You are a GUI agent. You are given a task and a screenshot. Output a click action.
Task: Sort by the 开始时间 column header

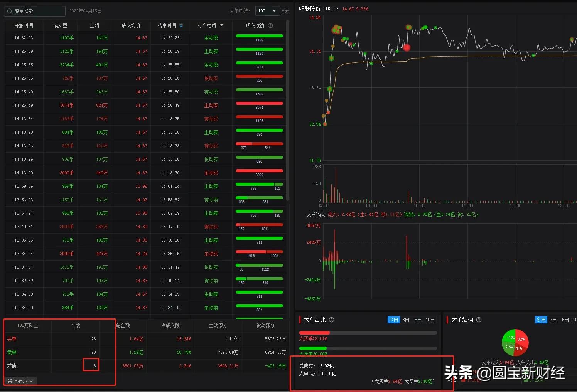click(x=24, y=25)
